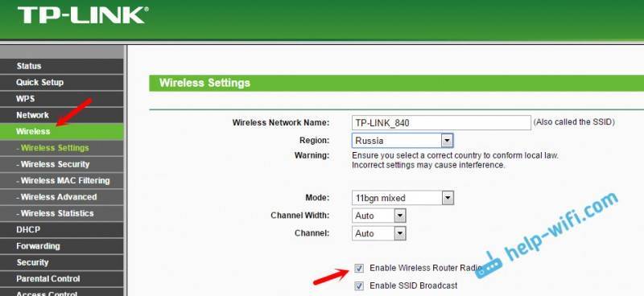
Task: Open Wireless MAC Filtering submenu
Action: pyautogui.click(x=62, y=181)
